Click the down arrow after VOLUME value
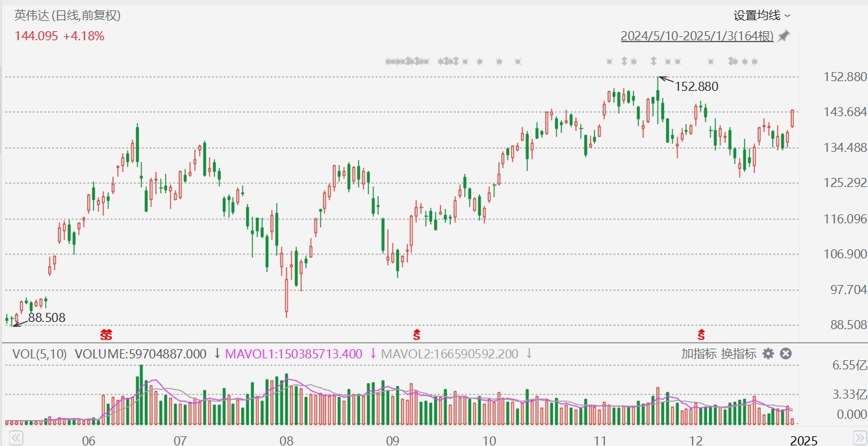 click(217, 354)
